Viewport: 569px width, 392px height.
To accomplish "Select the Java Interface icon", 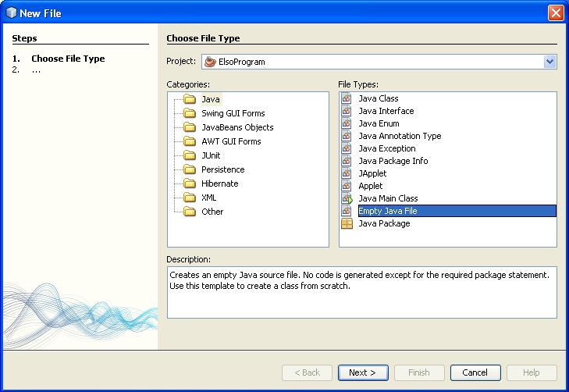I will click(x=347, y=111).
